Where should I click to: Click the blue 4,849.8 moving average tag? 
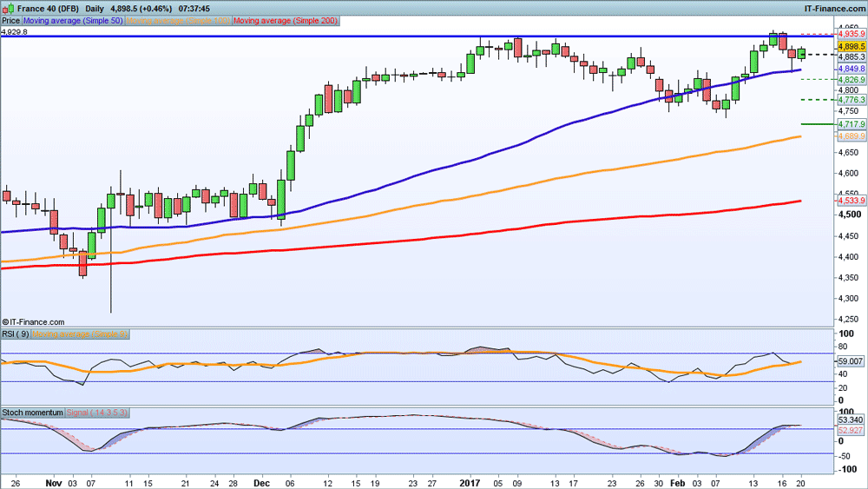852,69
